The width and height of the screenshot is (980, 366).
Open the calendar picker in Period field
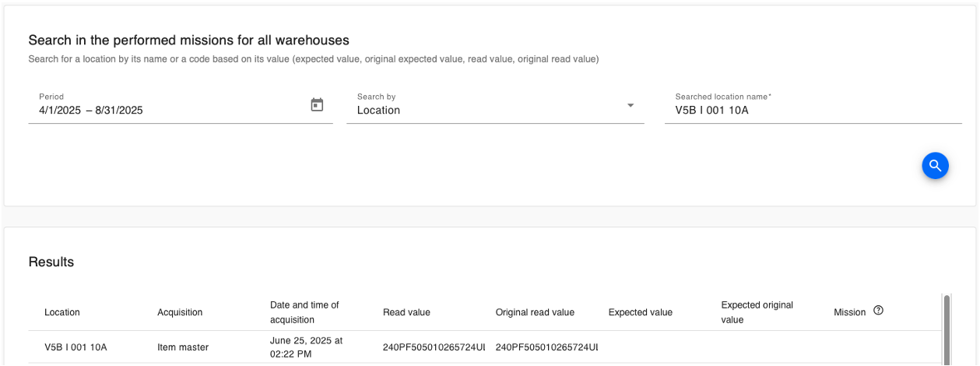[317, 104]
